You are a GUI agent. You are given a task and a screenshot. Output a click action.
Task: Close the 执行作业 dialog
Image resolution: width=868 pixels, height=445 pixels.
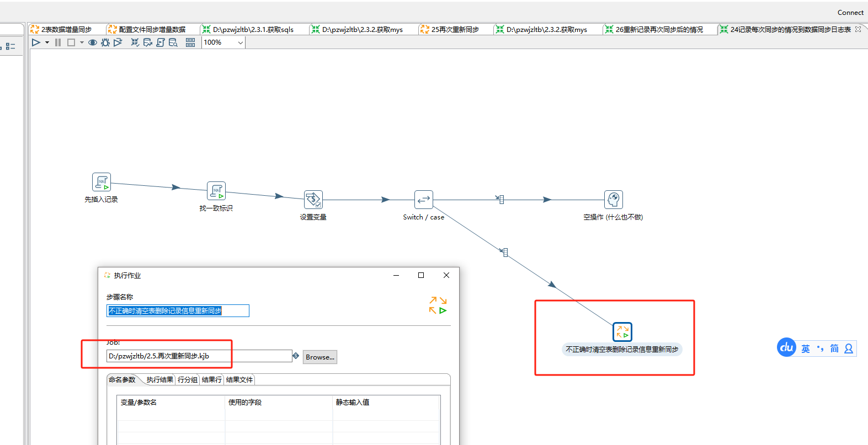point(446,275)
